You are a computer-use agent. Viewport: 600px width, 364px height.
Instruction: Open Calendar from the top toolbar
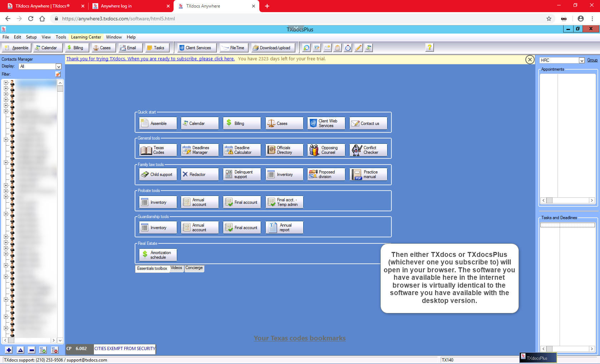48,48
